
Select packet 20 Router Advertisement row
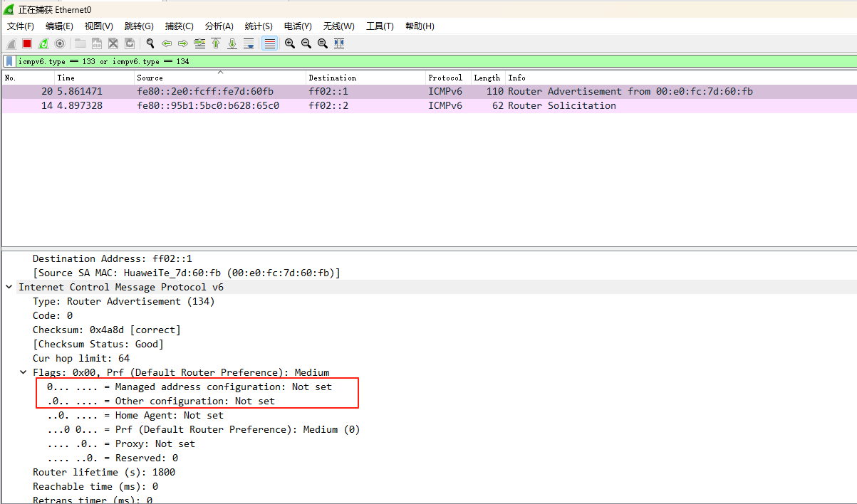pyautogui.click(x=429, y=91)
